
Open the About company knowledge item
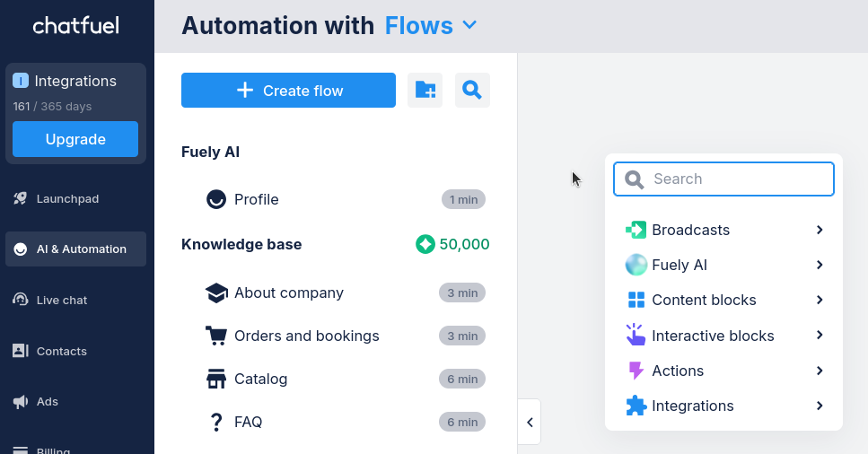tap(289, 292)
